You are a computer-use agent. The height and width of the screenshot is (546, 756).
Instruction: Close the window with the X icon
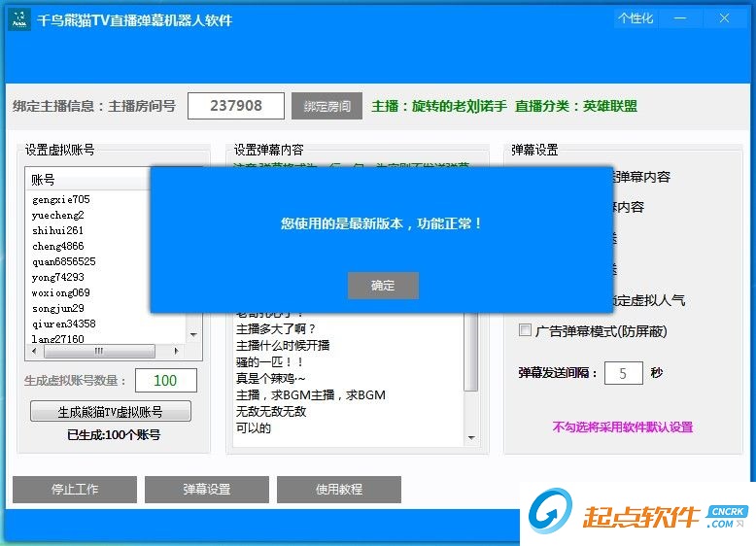click(x=724, y=18)
